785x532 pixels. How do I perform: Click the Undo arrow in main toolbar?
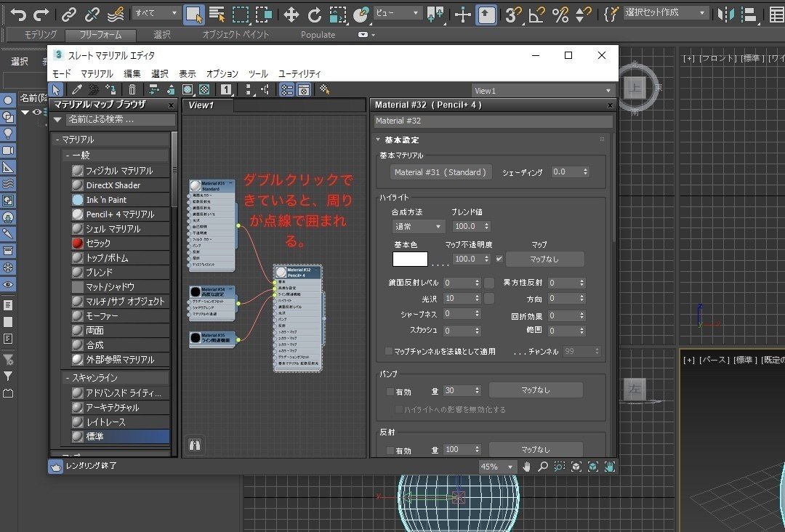point(18,14)
